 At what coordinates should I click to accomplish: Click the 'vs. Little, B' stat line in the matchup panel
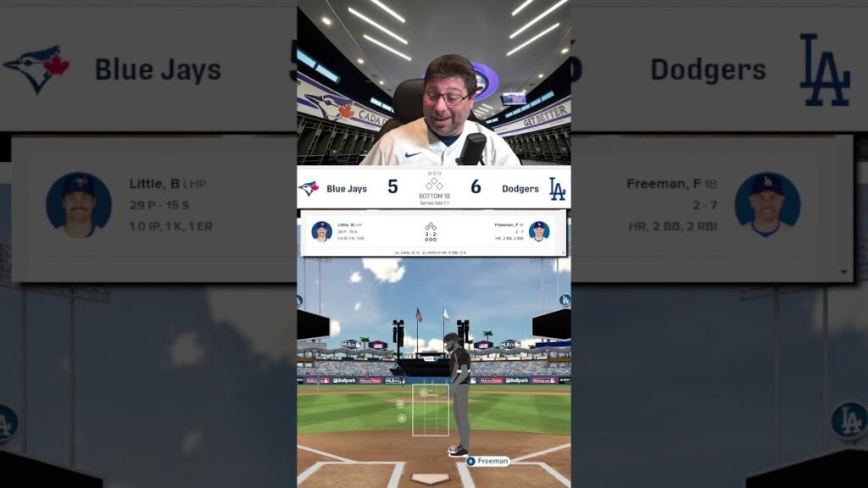(430, 252)
